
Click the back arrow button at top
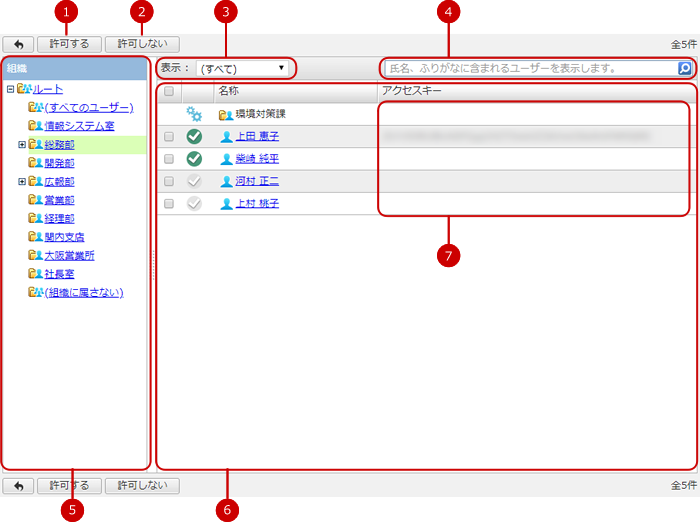point(18,44)
